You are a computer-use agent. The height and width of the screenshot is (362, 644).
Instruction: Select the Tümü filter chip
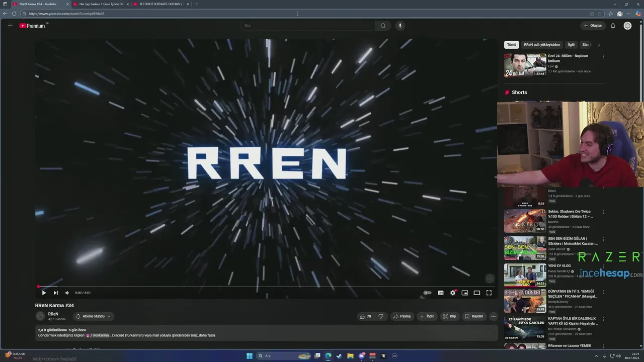point(511,45)
